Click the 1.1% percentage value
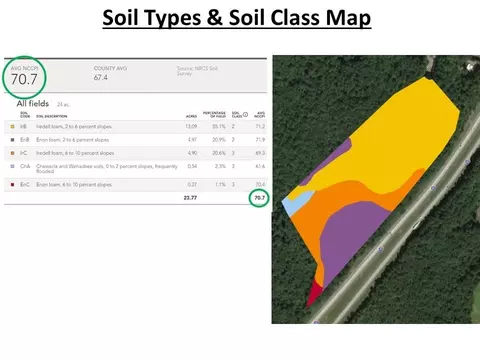Screen dimensions: 480x360 [220, 184]
